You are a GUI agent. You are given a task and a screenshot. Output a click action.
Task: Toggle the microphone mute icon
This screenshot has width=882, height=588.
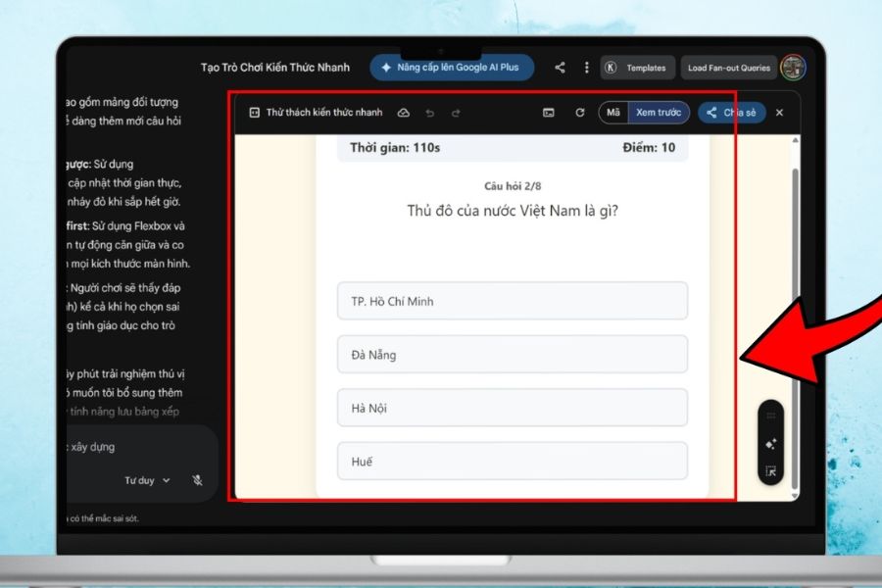[197, 480]
